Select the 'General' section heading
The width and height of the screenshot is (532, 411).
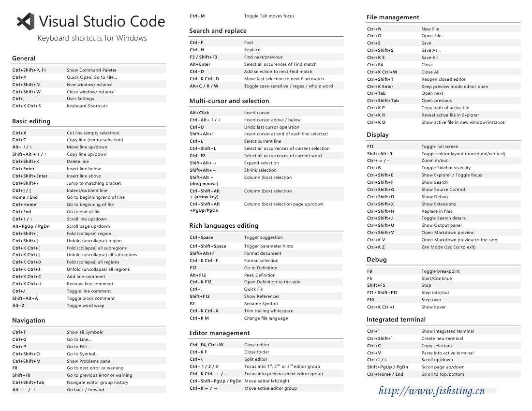[x=24, y=59]
